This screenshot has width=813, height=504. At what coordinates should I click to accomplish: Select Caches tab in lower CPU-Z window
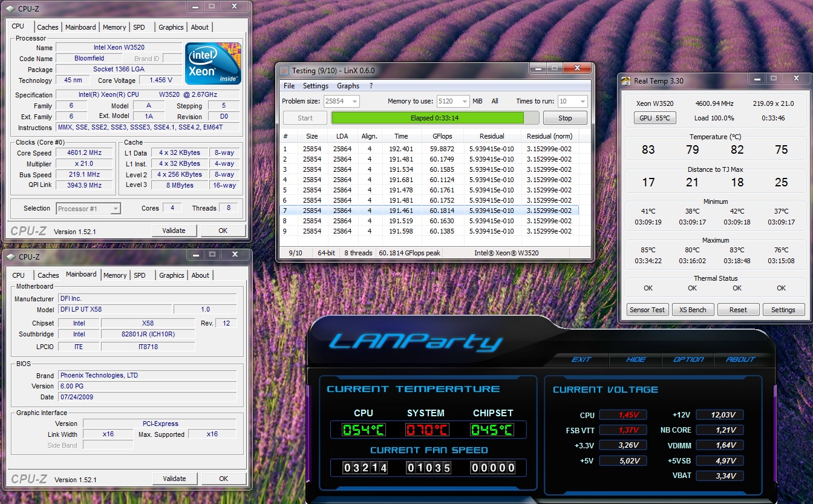point(48,275)
